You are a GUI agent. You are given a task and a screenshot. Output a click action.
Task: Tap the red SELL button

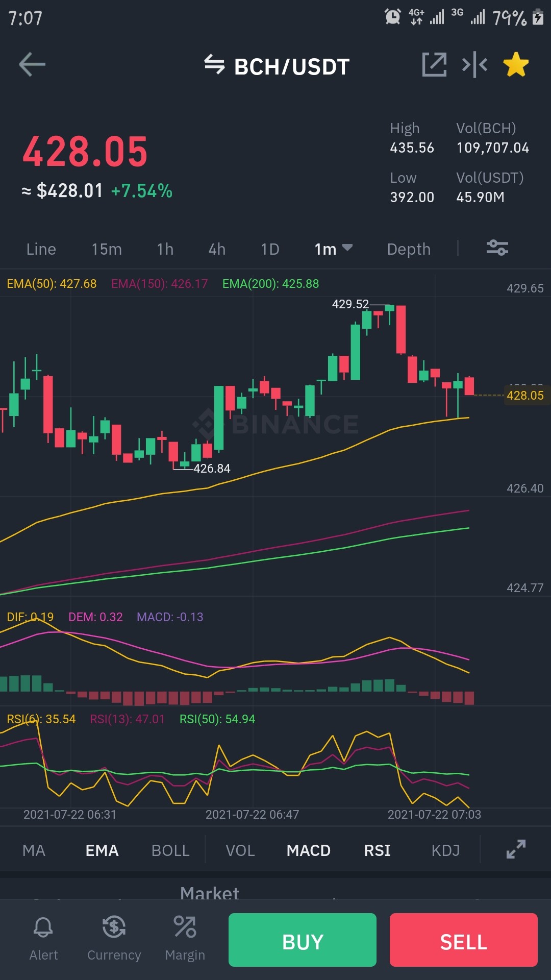point(464,940)
